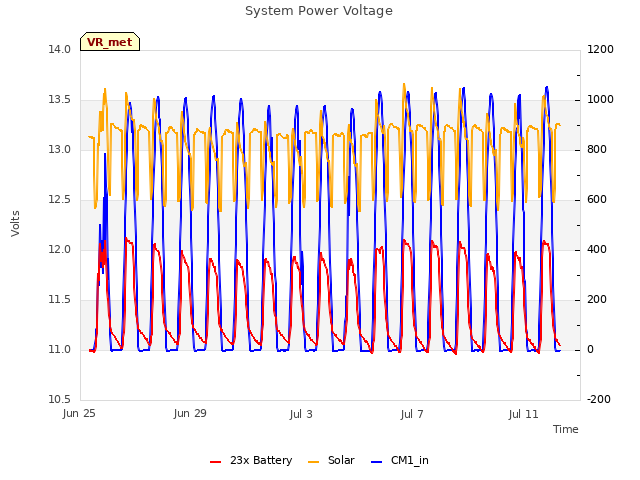Click the Jul 11 date tick label
640x480 pixels.
(x=524, y=414)
